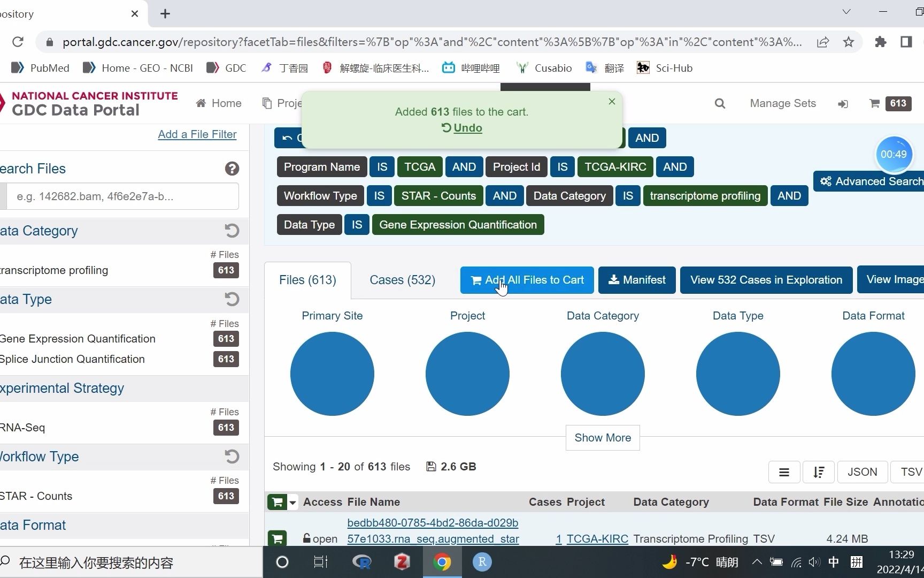Image resolution: width=924 pixels, height=578 pixels.
Task: Reset the Workflow Type facet
Action: (232, 457)
